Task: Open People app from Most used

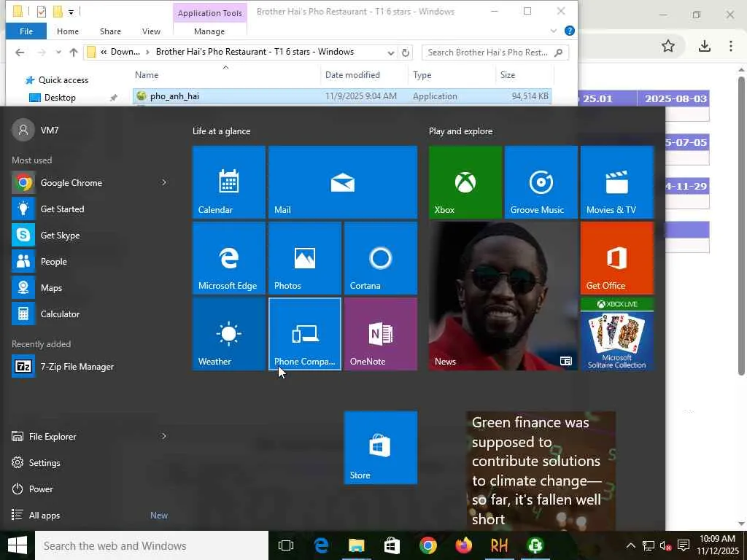Action: [x=53, y=262]
